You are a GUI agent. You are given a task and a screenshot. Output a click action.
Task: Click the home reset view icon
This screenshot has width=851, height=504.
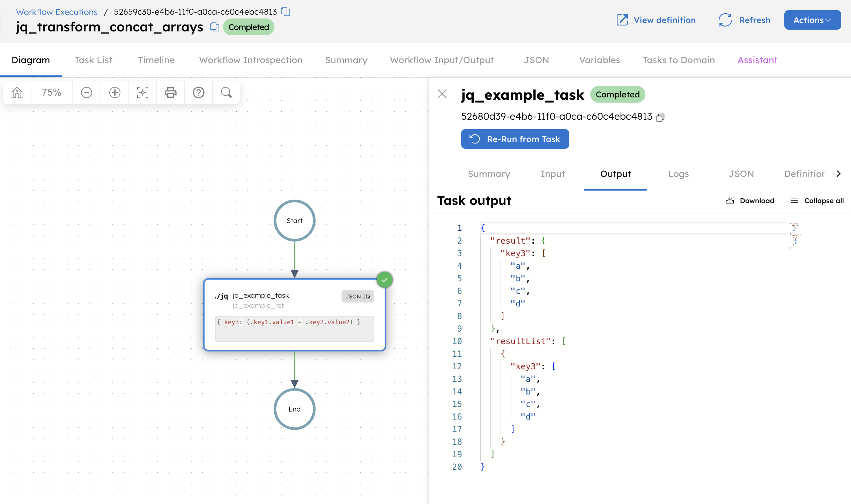pyautogui.click(x=16, y=92)
